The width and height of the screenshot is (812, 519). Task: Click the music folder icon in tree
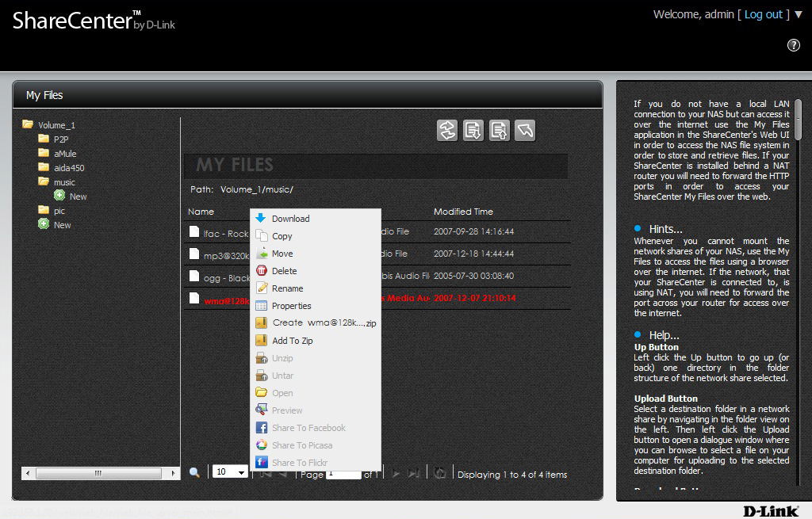[x=44, y=181]
